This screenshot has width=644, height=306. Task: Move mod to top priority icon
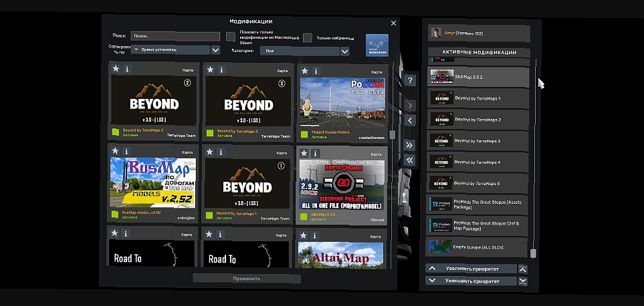coord(522,269)
